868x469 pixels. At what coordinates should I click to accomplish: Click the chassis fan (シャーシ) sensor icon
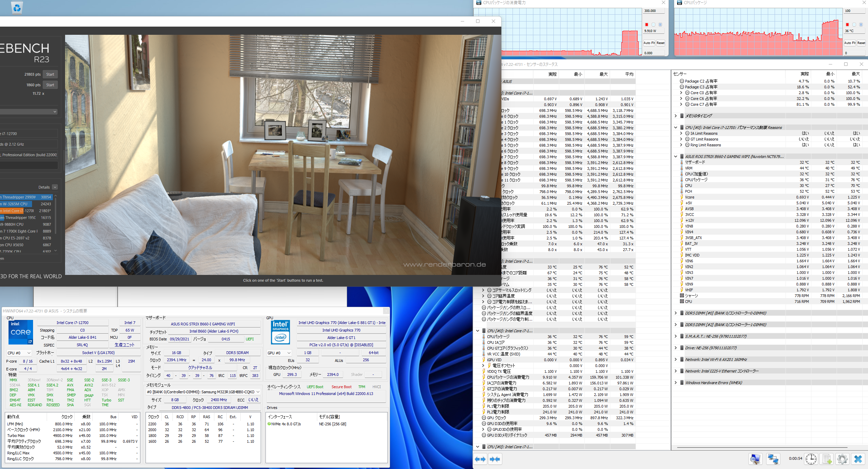[682, 296]
